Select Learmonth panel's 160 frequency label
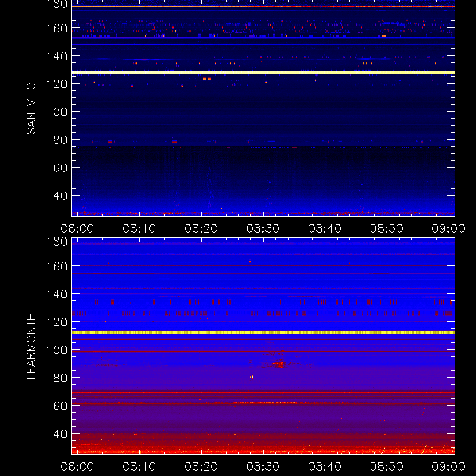Screen dimensions: 476x476 [57, 266]
